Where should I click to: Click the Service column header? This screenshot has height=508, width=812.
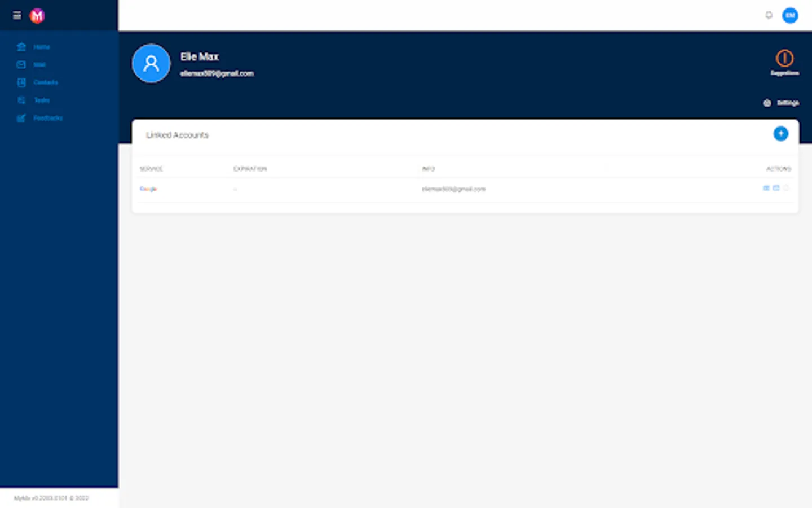(151, 169)
